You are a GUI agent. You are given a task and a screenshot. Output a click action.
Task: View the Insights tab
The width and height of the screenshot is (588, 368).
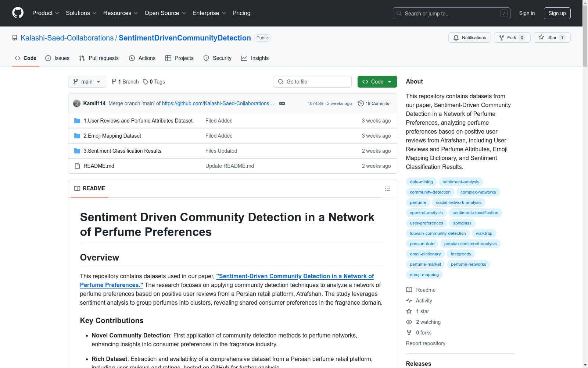[x=255, y=58]
